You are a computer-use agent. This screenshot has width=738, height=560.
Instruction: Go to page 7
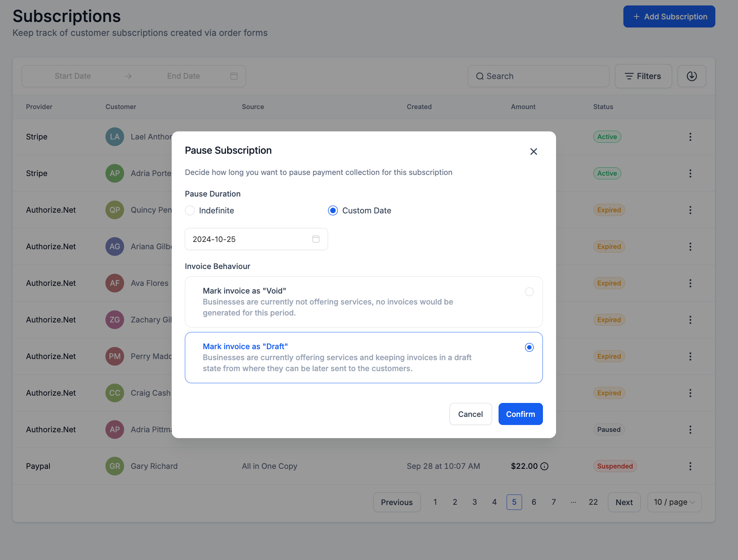point(553,502)
